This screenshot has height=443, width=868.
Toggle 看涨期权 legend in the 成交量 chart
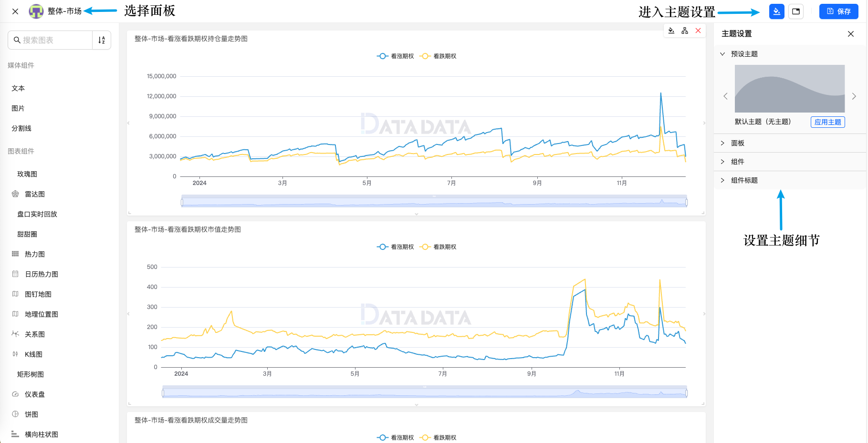[396, 438]
